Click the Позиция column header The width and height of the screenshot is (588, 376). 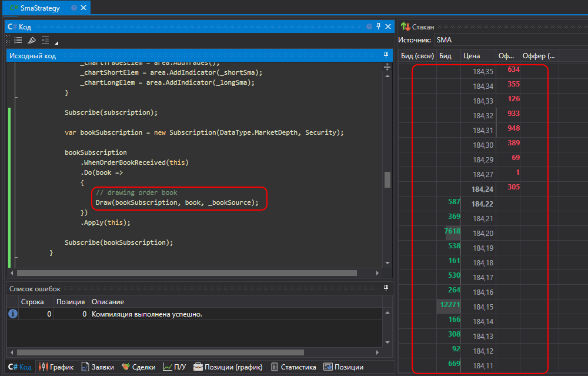71,302
